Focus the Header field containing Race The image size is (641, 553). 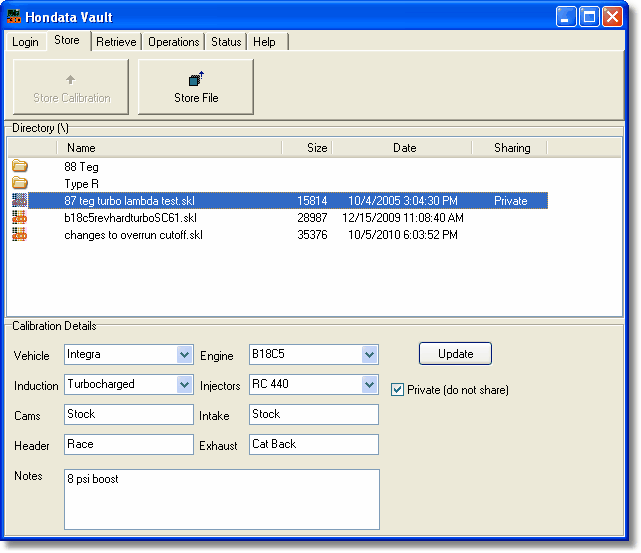[x=129, y=444]
